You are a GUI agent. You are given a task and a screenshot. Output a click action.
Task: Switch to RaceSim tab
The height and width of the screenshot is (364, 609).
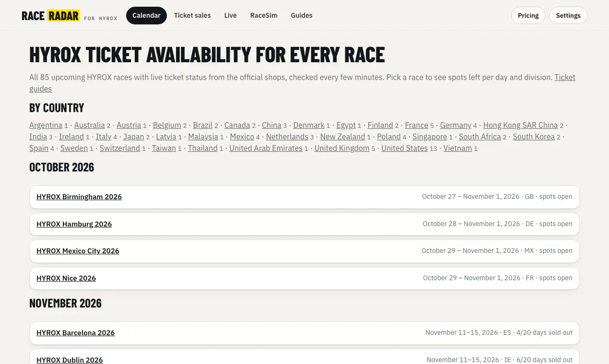click(x=264, y=15)
